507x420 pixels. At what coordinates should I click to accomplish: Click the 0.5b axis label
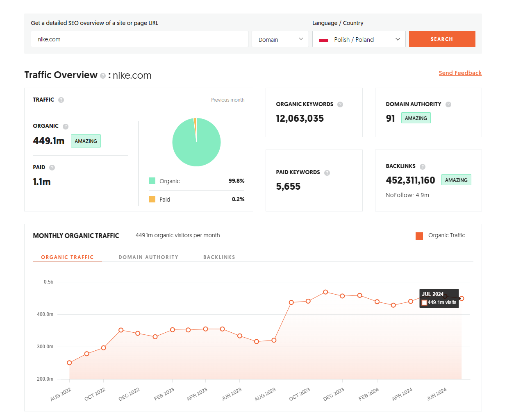coord(48,282)
